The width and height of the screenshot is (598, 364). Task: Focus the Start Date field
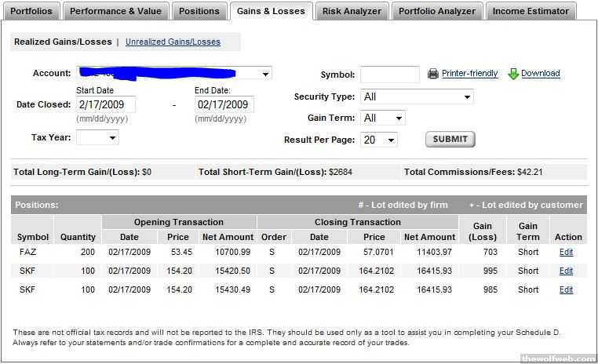[x=105, y=104]
